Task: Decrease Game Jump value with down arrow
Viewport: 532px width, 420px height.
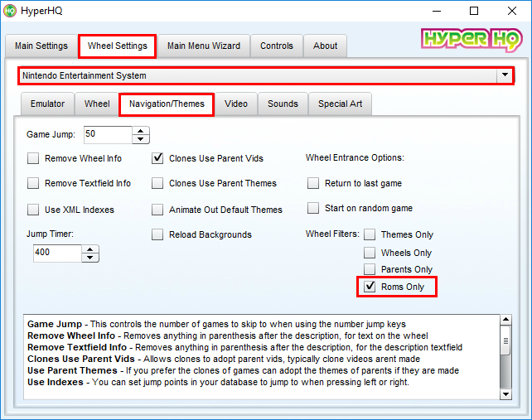Action: click(140, 138)
